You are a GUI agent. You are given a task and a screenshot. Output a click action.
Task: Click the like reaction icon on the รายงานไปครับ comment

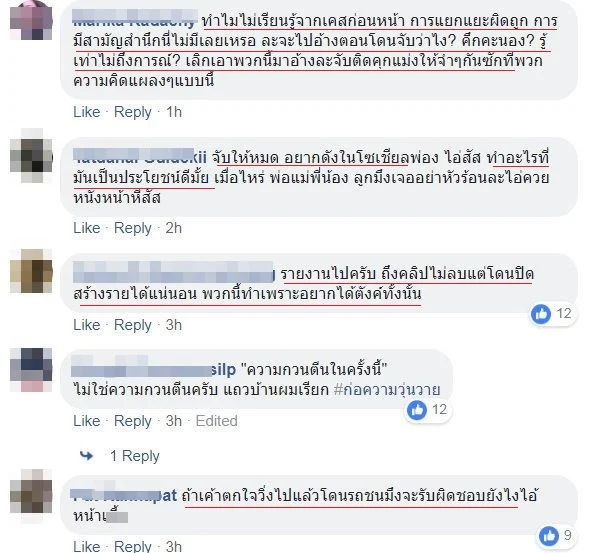[x=541, y=314]
